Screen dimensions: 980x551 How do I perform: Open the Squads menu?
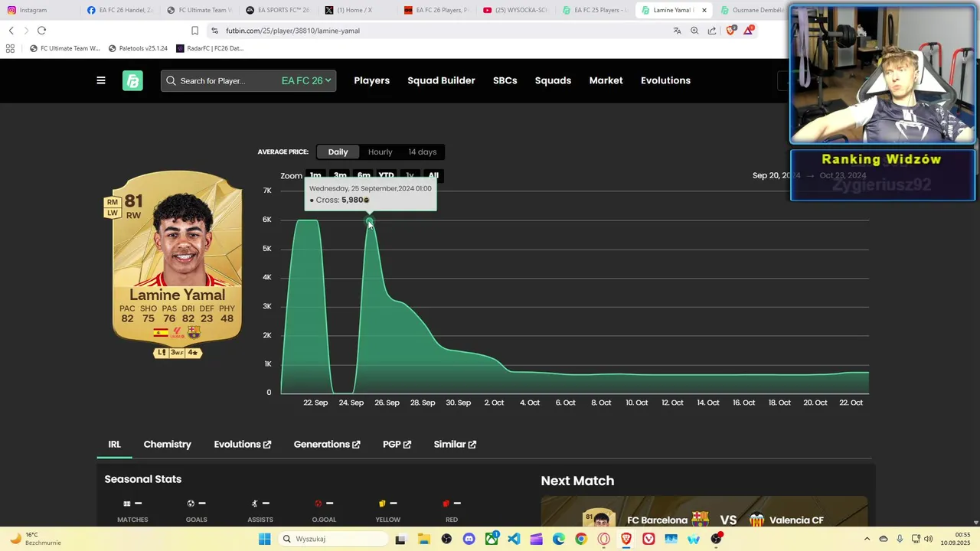click(x=553, y=80)
